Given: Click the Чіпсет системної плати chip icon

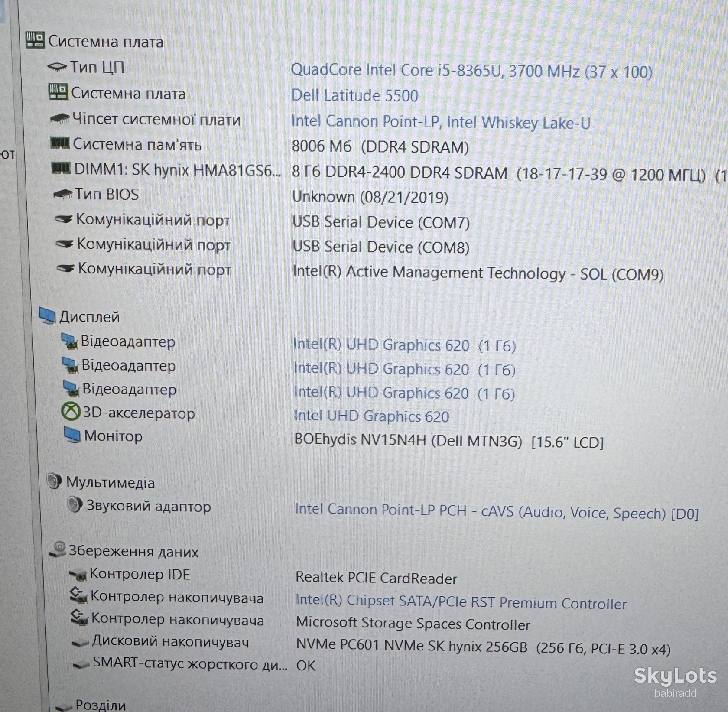Looking at the screenshot, I should pyautogui.click(x=60, y=118).
